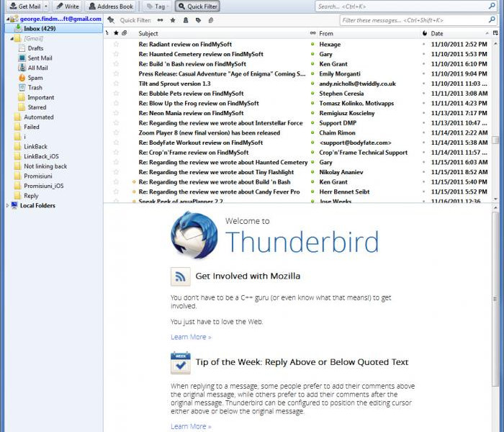Select message from Herr Bennet Seibt
Viewport: 504px width, 432px height.
point(344,192)
